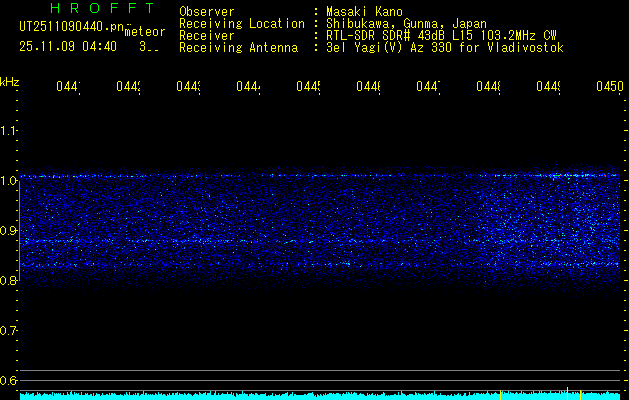Click the cyan signal strength strip at bottom
629x400 pixels.
[x=320, y=396]
